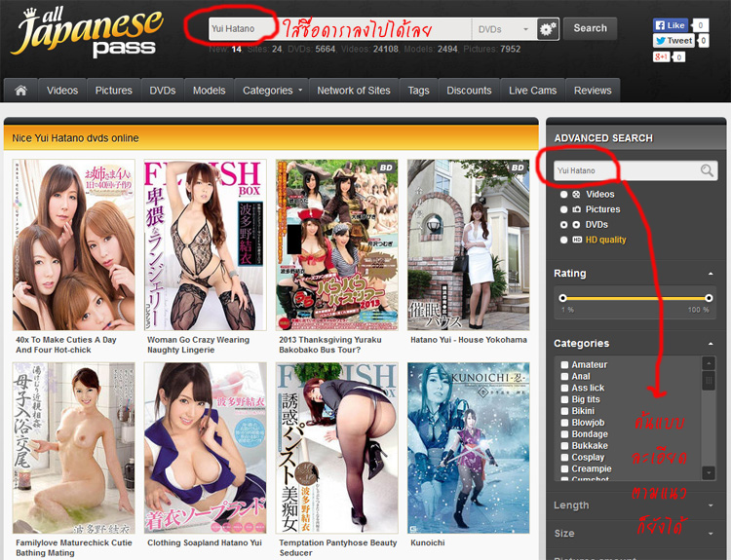Screen dimensions: 731x560
Task: Select the Videos radio option
Action: 563,194
